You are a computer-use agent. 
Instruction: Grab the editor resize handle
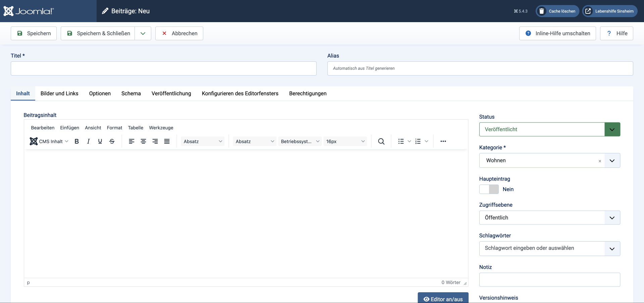pos(465,284)
